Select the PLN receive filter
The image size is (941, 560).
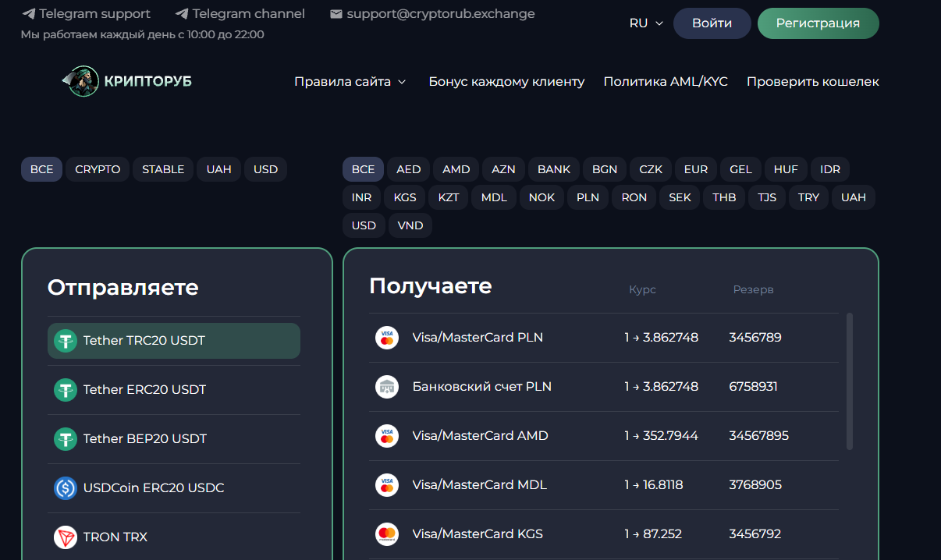[x=588, y=197]
